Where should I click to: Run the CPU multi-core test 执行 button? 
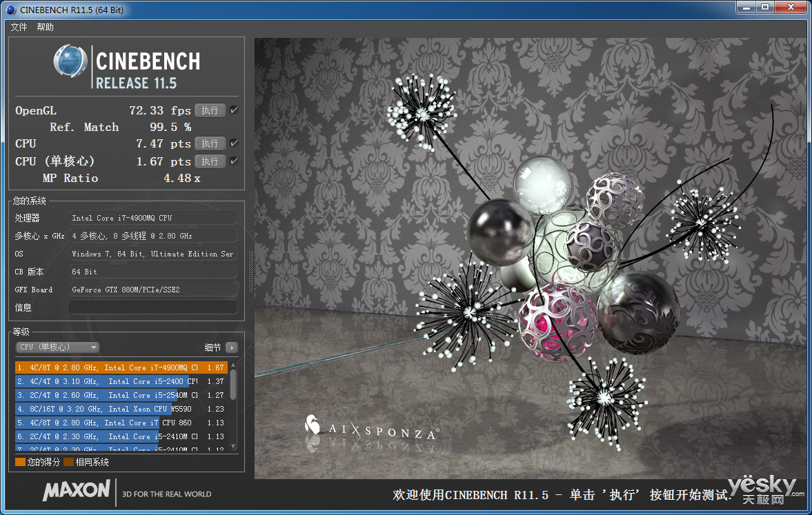coord(210,143)
